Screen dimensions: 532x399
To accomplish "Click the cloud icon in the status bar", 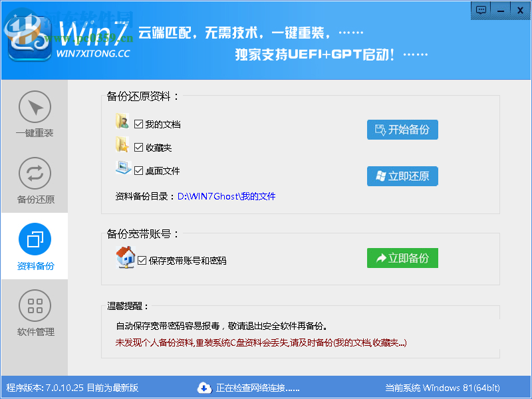I will click(x=205, y=388).
